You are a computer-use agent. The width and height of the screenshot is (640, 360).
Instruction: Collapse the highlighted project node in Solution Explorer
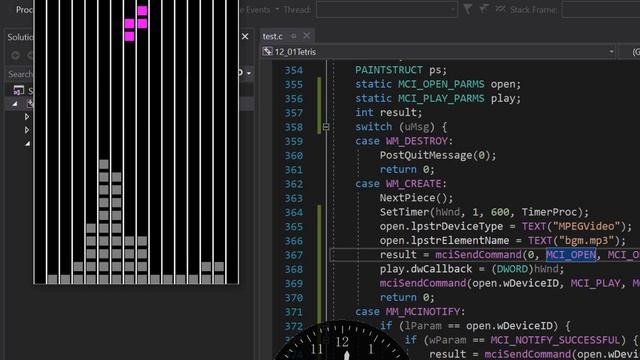click(x=15, y=104)
